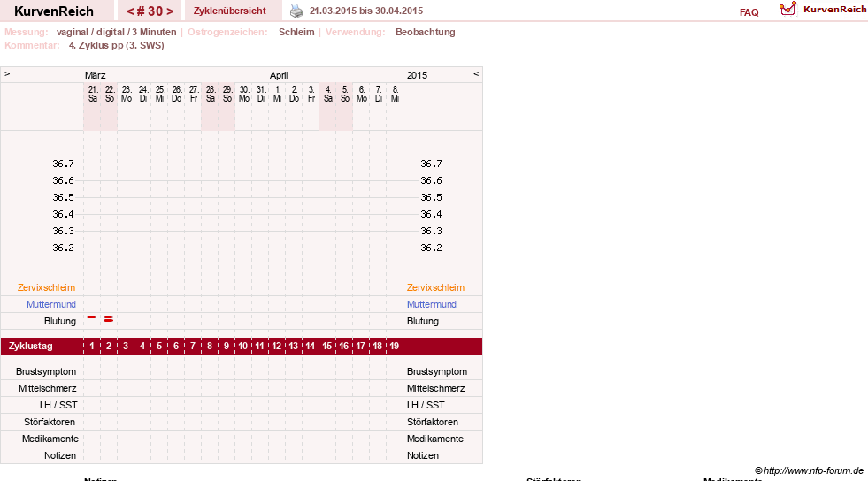Click the 'Schleim' estrogen sign value
Image resolution: width=868 pixels, height=481 pixels.
pos(296,32)
